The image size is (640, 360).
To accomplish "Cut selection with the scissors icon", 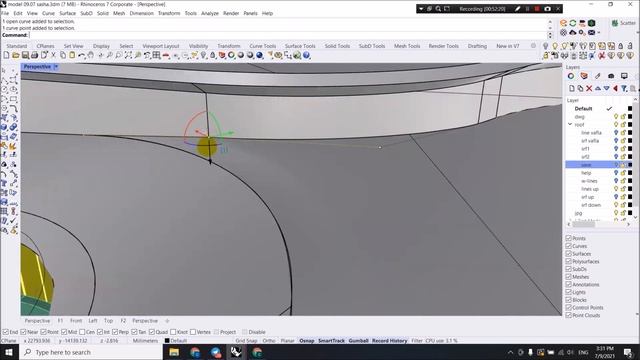I will pos(53,55).
